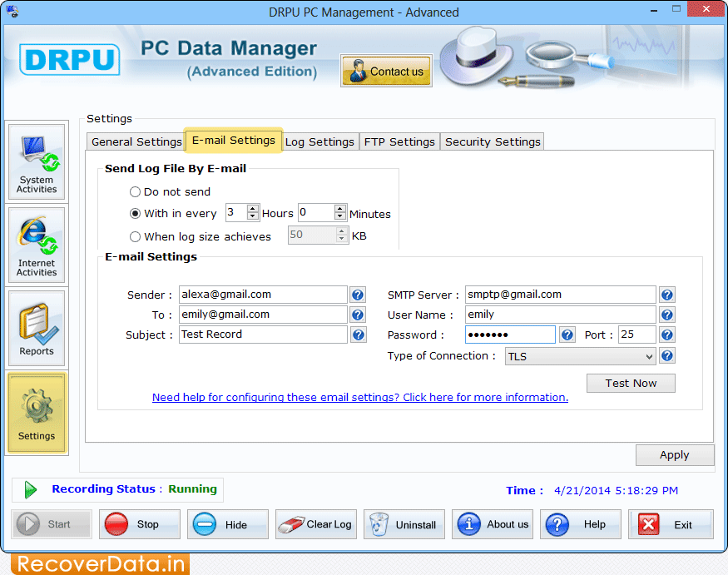The image size is (728, 575).
Task: Open the Type of Connection dropdown
Action: [x=581, y=357]
